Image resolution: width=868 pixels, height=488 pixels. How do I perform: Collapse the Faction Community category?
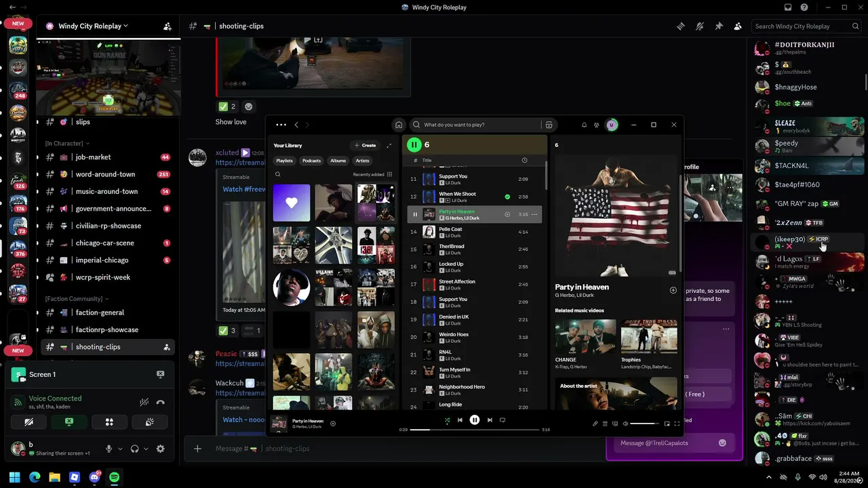click(77, 299)
